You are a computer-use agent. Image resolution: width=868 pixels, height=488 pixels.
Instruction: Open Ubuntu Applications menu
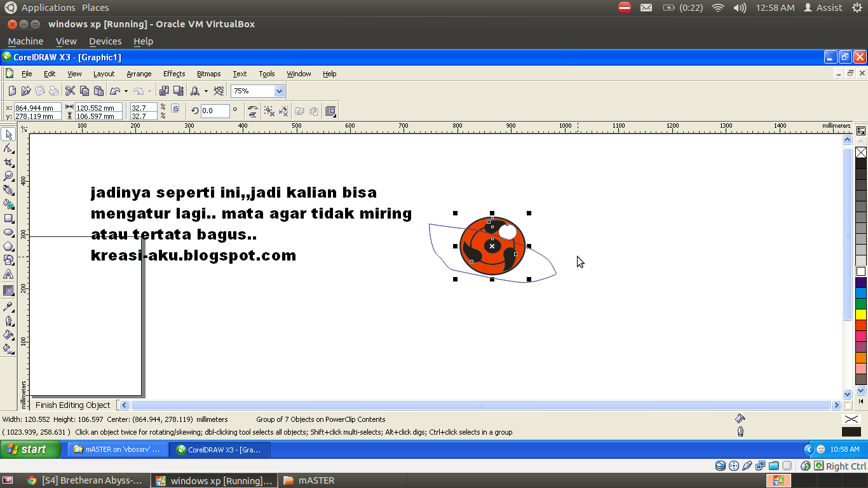coord(48,8)
